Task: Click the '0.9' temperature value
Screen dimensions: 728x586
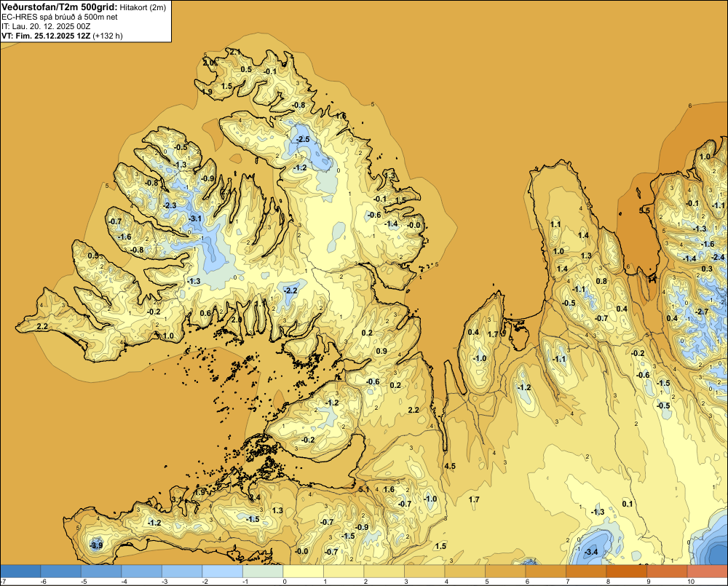Action: coord(381,351)
